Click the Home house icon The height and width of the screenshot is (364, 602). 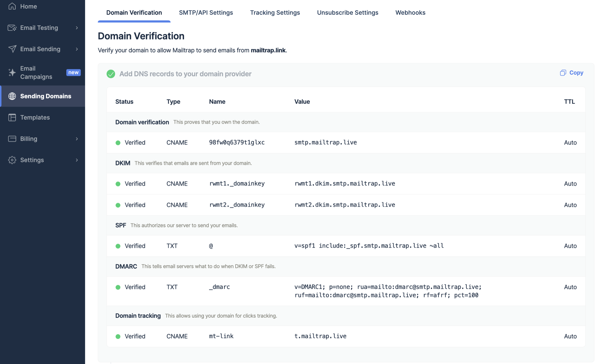pyautogui.click(x=12, y=6)
